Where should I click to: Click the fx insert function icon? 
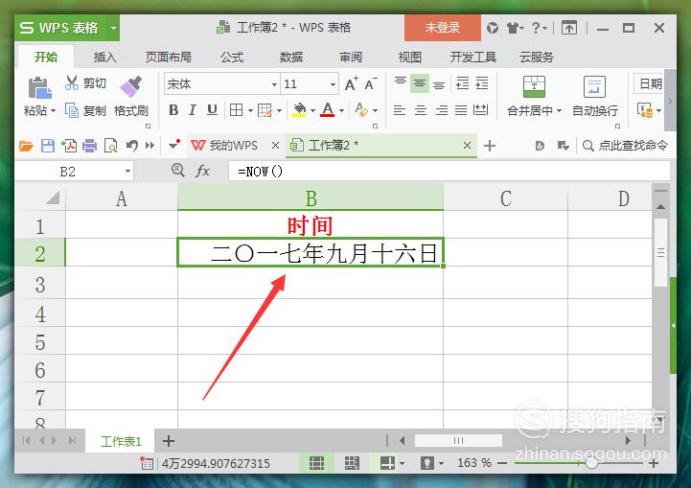pyautogui.click(x=202, y=171)
